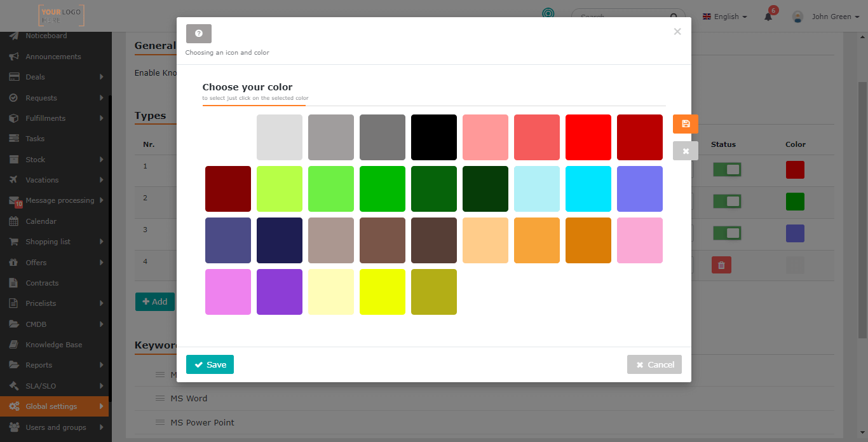Click the search field in top bar
The width and height of the screenshot is (868, 442).
628,17
